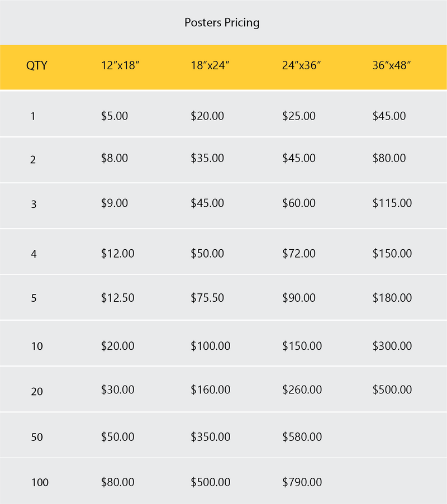Click the $790.00 price cell
This screenshot has height=504, width=447.
(x=302, y=482)
